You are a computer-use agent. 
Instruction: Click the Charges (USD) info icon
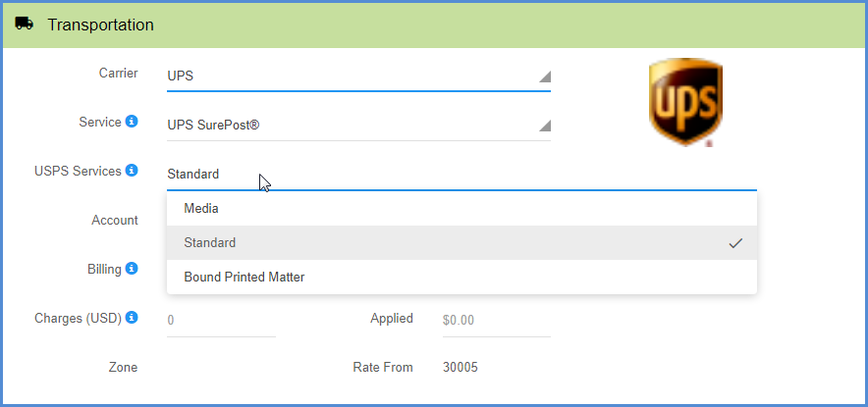(x=132, y=318)
